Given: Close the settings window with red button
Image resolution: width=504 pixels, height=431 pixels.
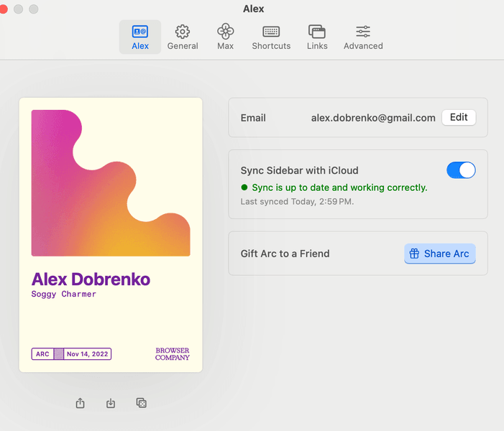Looking at the screenshot, I should click(x=3, y=9).
